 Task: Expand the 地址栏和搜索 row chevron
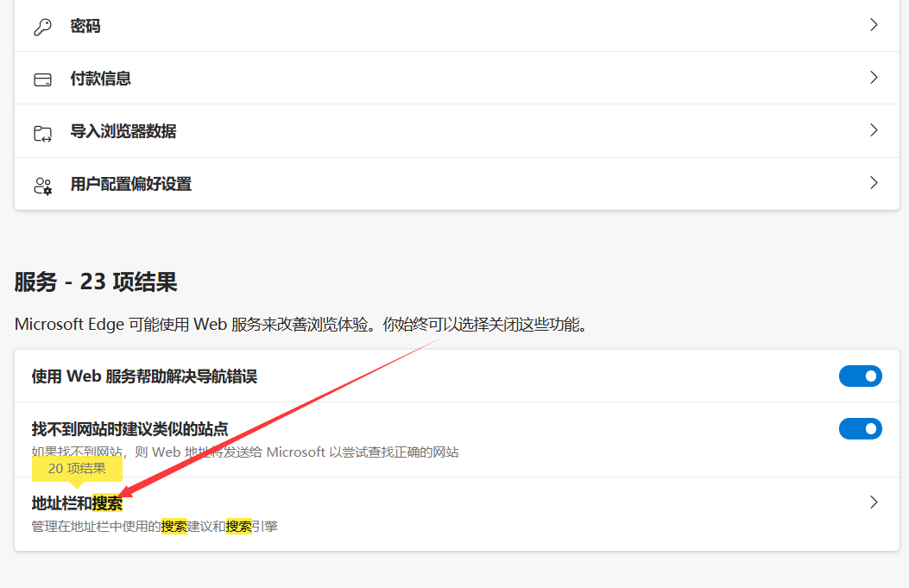coord(874,503)
